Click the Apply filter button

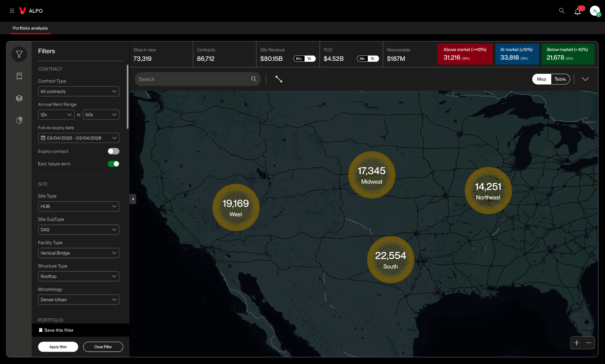pos(58,347)
